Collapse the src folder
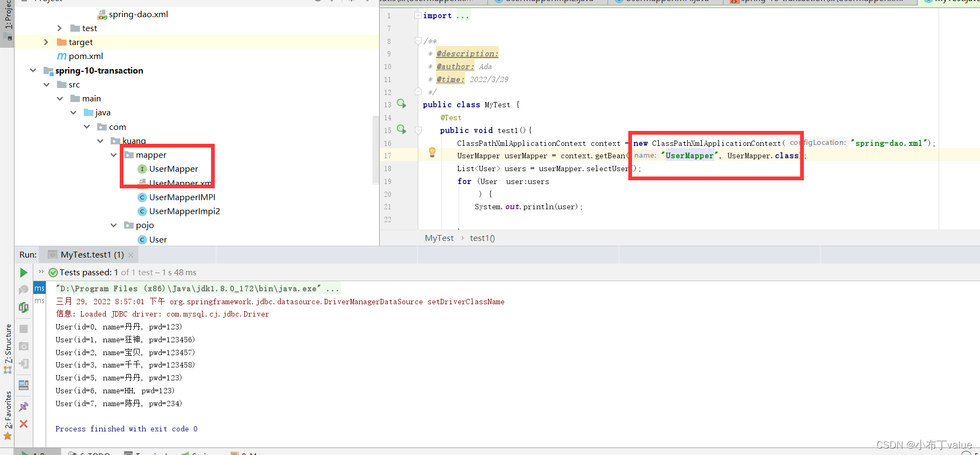This screenshot has height=455, width=980. tap(47, 84)
